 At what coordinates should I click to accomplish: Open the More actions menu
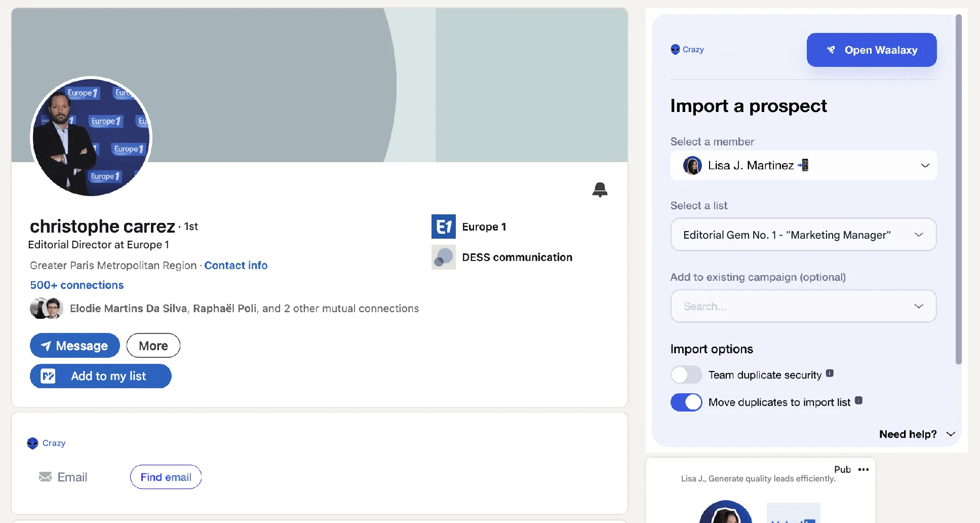pos(153,346)
